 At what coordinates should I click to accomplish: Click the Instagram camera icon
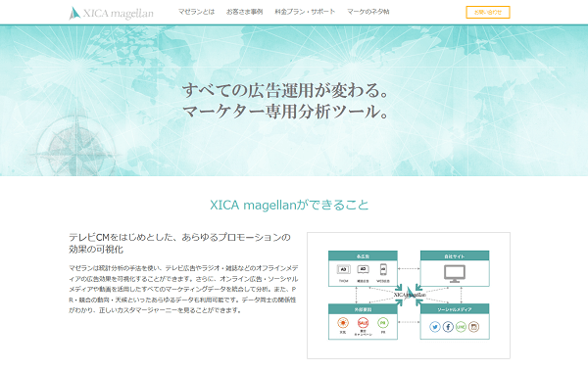coord(474,327)
